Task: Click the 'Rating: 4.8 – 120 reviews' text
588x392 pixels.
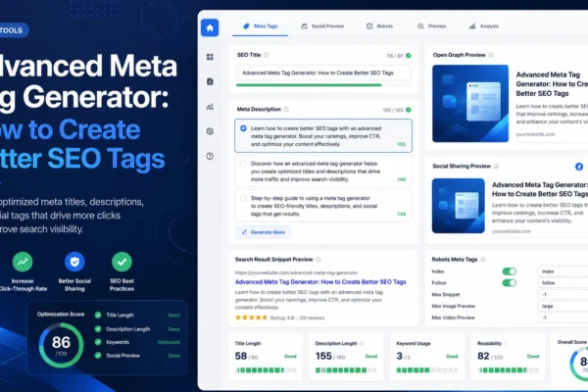Action: click(297, 318)
